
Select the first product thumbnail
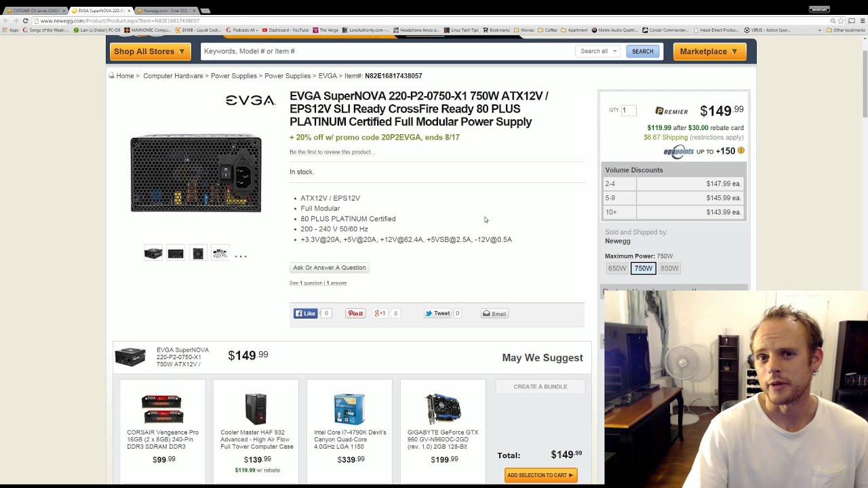(x=153, y=253)
